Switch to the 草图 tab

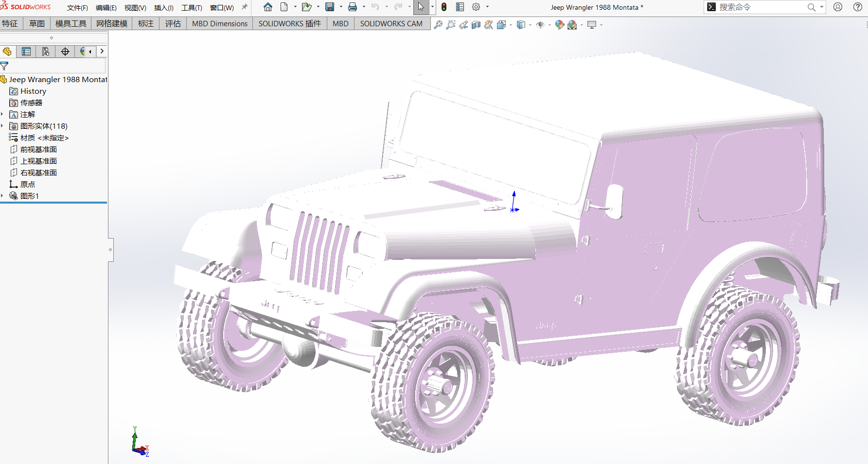point(37,23)
